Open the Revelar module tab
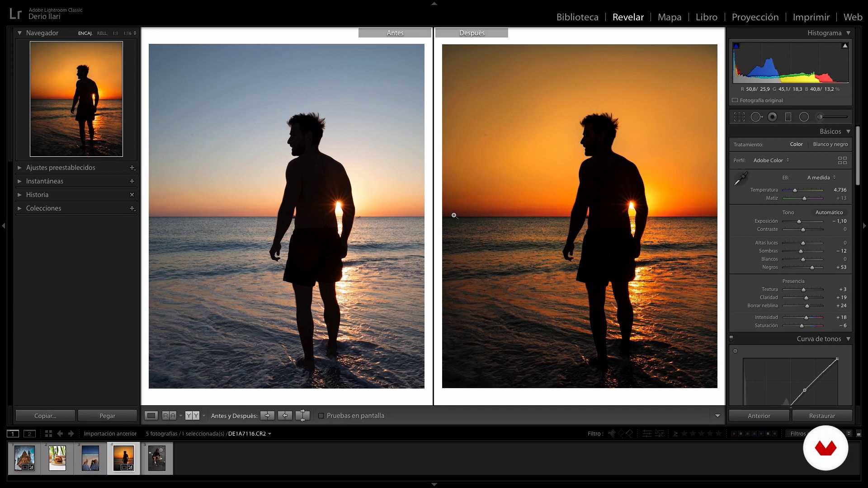 pos(628,17)
